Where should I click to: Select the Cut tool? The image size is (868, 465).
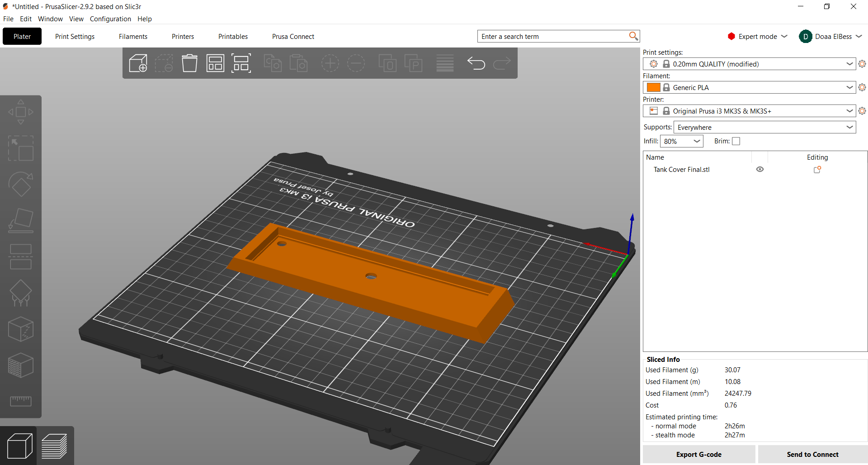coord(21,257)
